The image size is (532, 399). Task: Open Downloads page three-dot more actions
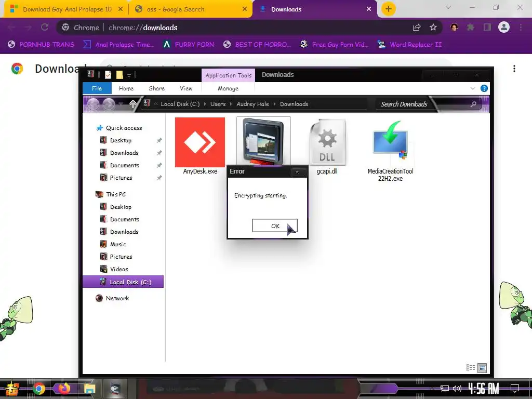coord(514,69)
